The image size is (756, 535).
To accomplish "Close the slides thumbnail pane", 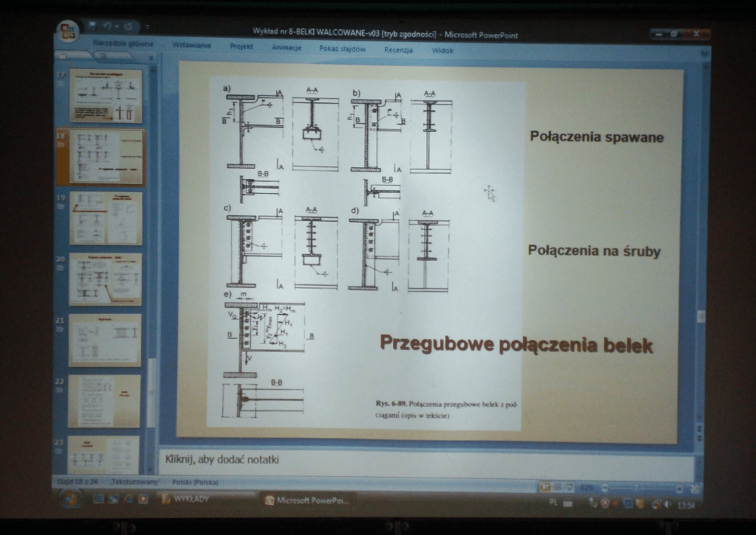I will pos(151,58).
